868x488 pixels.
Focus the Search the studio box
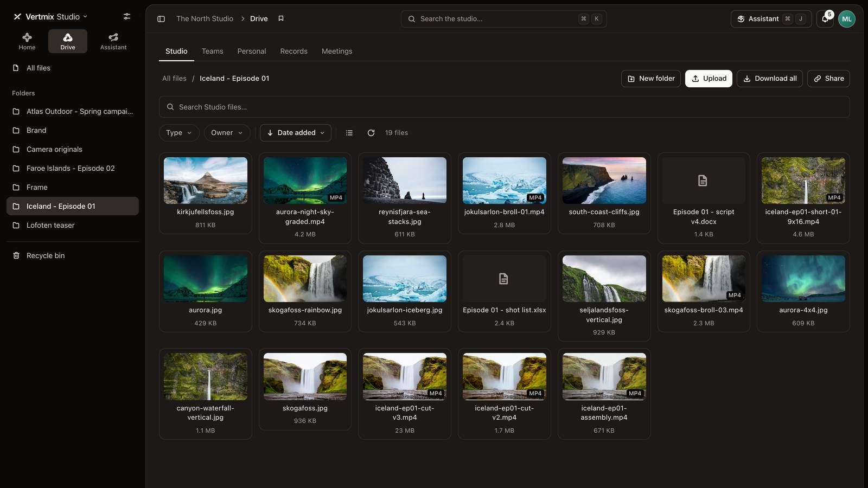tap(504, 18)
